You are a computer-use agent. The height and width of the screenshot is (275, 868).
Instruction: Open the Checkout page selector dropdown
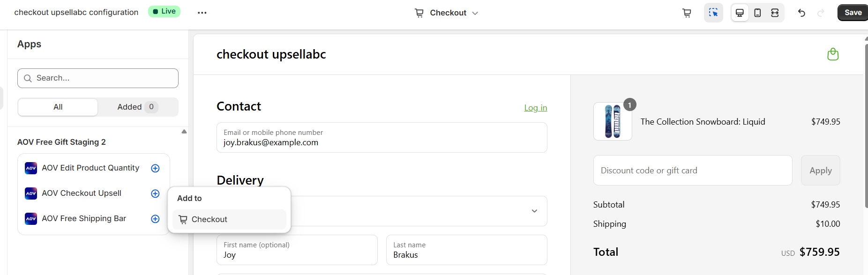click(x=447, y=13)
